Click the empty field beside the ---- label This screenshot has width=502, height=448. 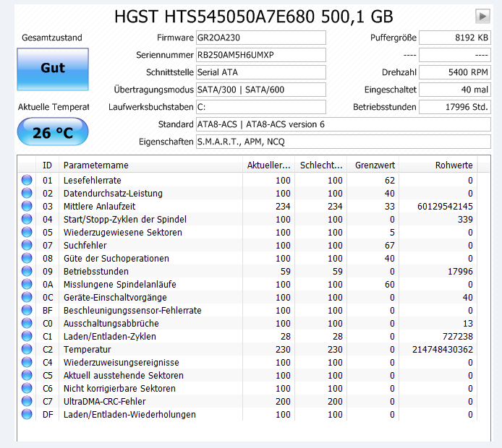[455, 55]
